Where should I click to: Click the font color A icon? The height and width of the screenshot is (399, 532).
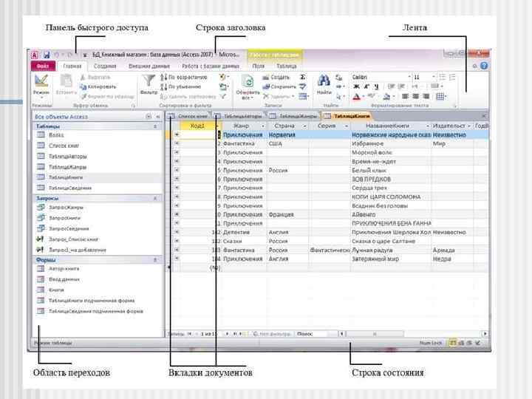click(356, 97)
